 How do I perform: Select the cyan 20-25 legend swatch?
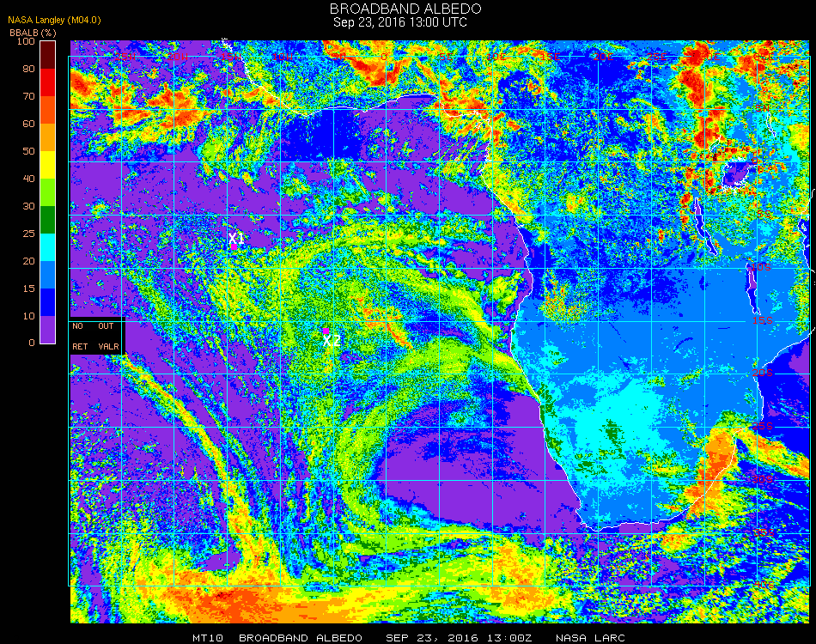(47, 247)
